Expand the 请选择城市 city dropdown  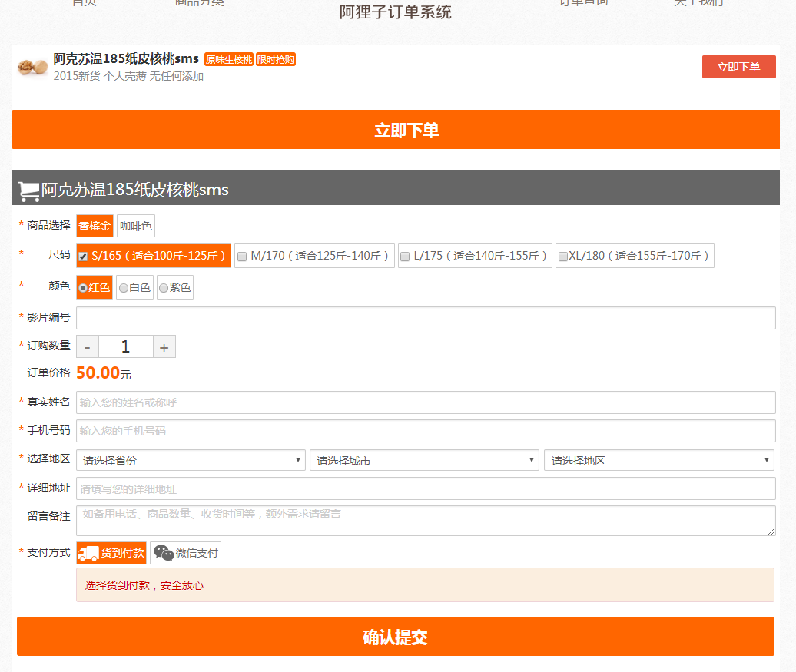[424, 461]
